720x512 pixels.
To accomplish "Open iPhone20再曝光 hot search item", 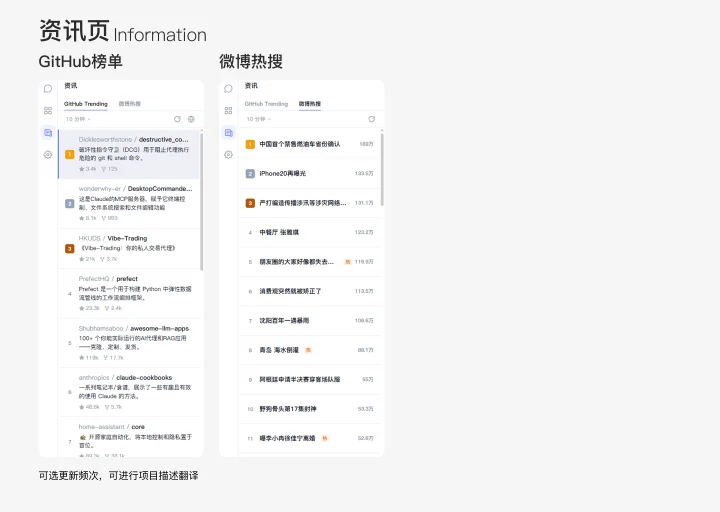I will point(310,174).
